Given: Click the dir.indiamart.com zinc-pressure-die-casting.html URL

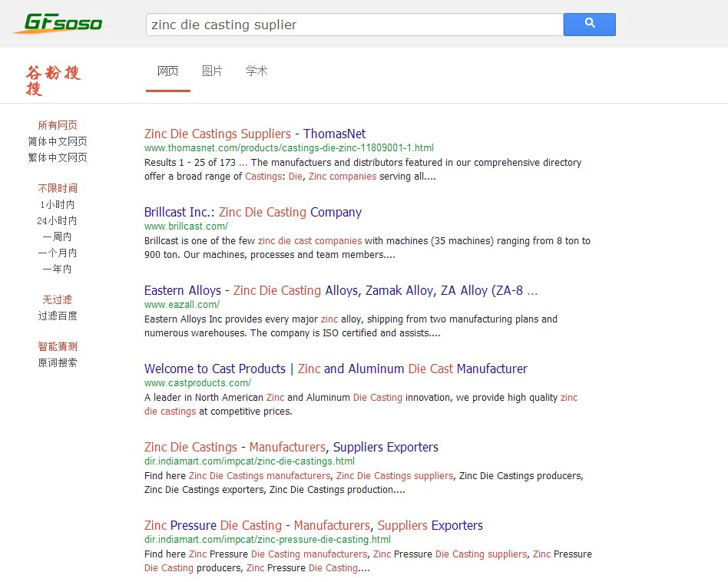Looking at the screenshot, I should pos(267,540).
